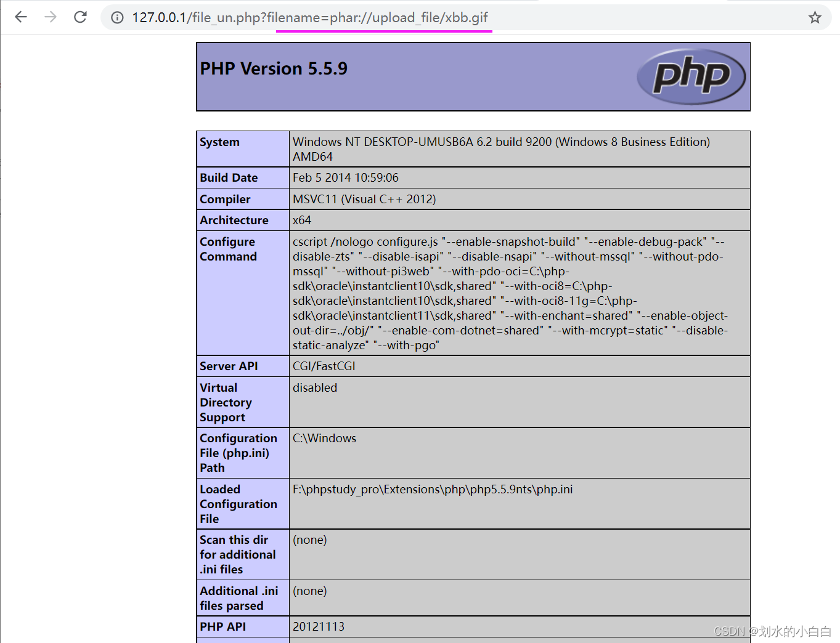The width and height of the screenshot is (840, 643).
Task: Select the Windows NT DESKTOP-UMUSB6A system value
Action: coord(501,149)
